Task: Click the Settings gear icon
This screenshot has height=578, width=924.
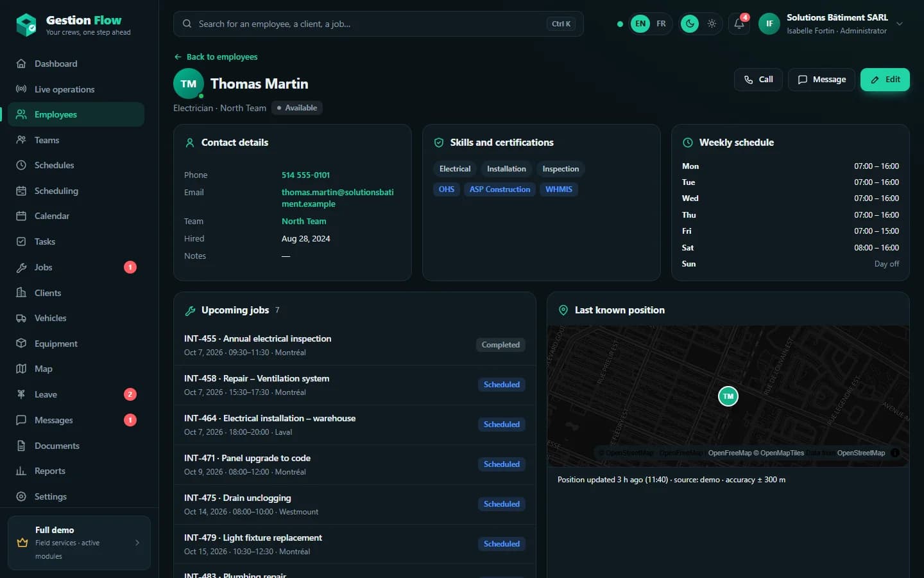Action: point(21,496)
